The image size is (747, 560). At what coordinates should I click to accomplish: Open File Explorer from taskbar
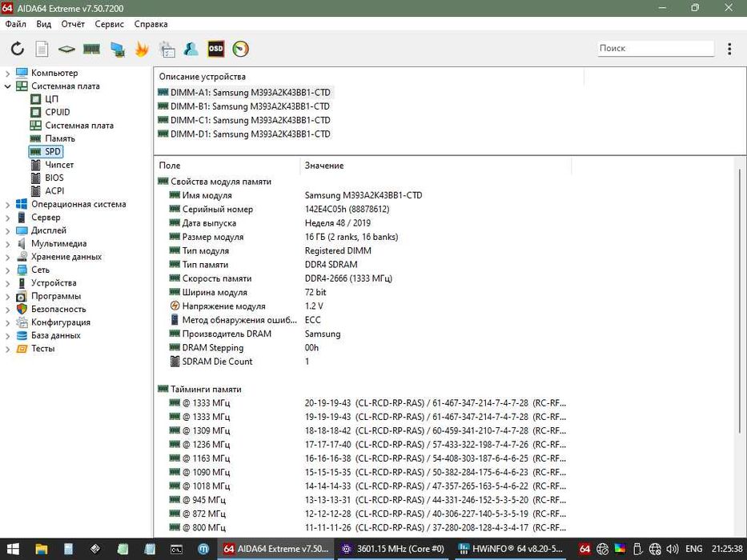tap(42, 549)
